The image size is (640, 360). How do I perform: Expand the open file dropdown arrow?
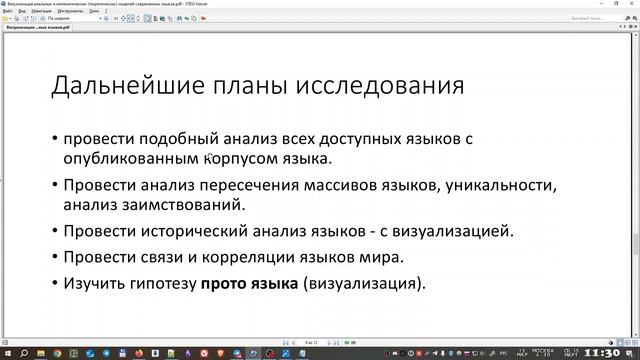pos(11,18)
